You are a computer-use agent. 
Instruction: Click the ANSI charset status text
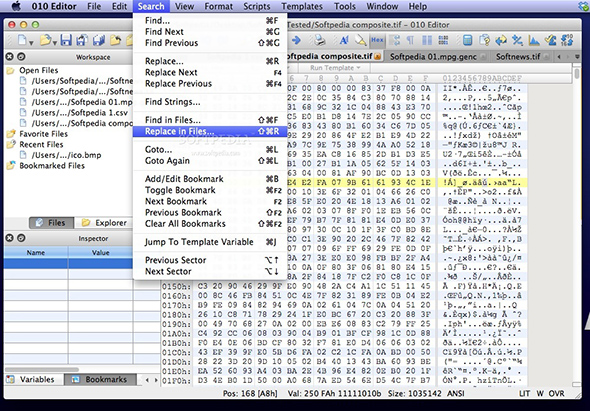[x=455, y=393]
